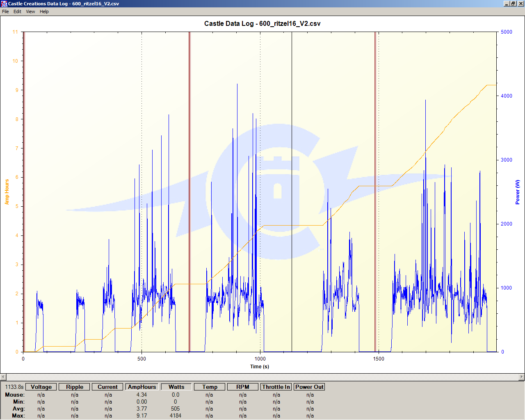The width and height of the screenshot is (525, 420).
Task: Toggle the Ripple series button
Action: tap(75, 387)
